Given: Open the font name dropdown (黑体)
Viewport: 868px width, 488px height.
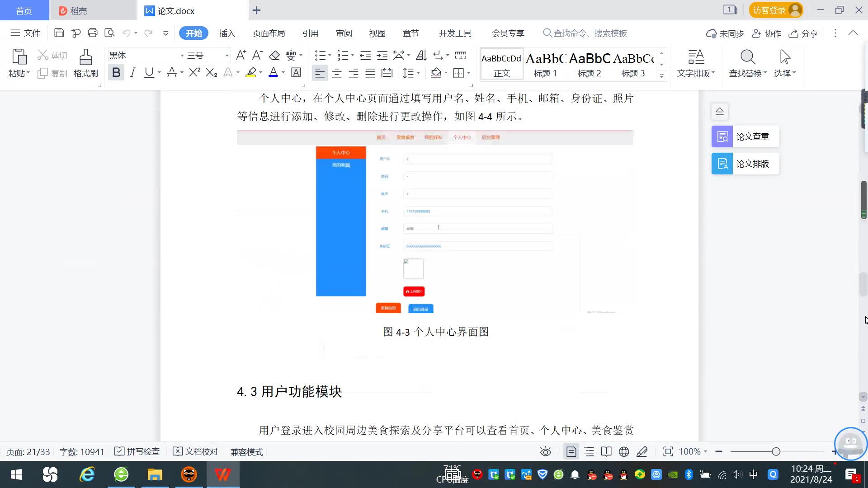Looking at the screenshot, I should coord(182,56).
